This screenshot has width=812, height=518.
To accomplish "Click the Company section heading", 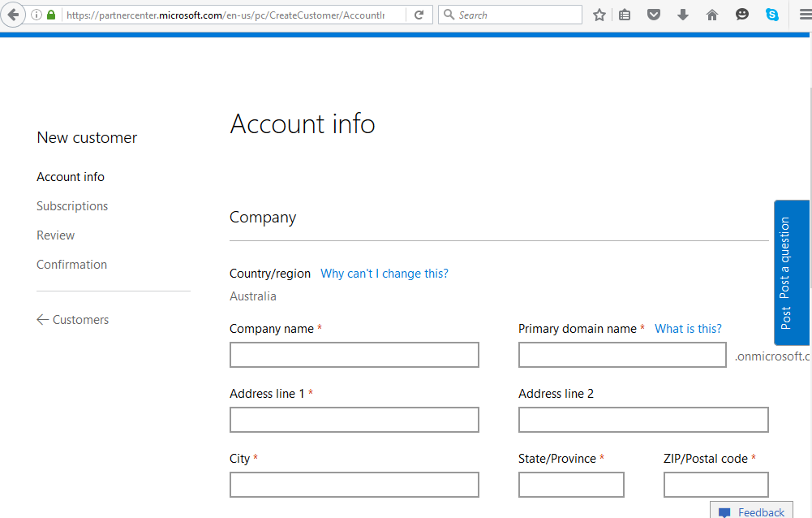I will [263, 218].
